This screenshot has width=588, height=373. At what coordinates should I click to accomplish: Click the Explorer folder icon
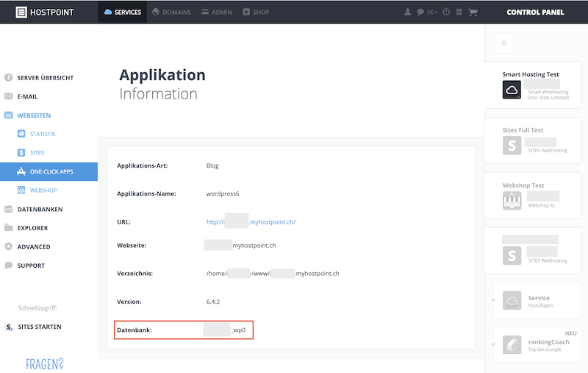[8, 227]
